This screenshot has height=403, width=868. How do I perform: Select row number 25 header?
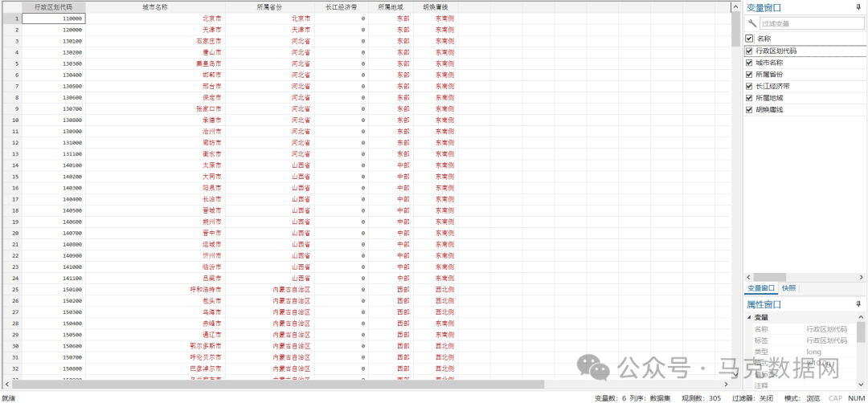(x=12, y=289)
